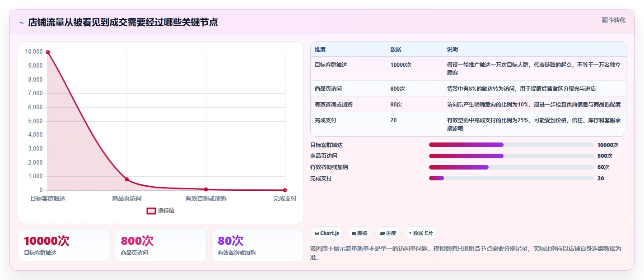Viewport: 644px width, 280px height.
Task: Click the y-axis tick 5,000
Action: pyautogui.click(x=35, y=121)
